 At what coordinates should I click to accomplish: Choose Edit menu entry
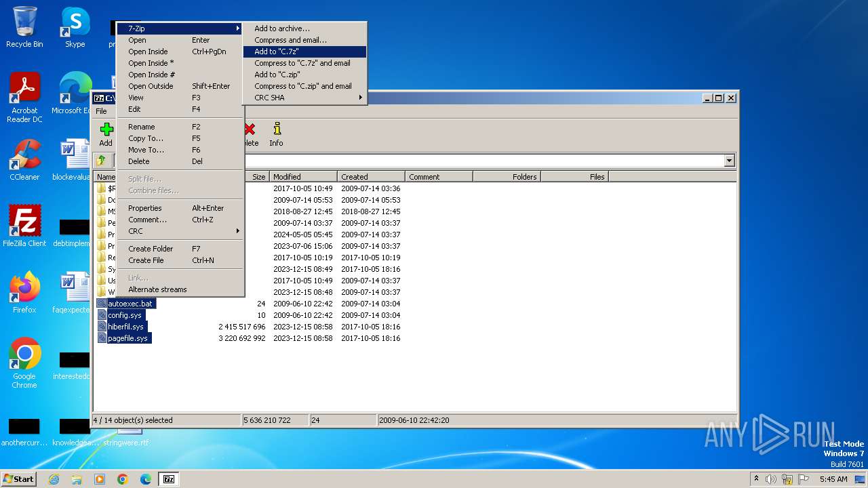pos(180,109)
